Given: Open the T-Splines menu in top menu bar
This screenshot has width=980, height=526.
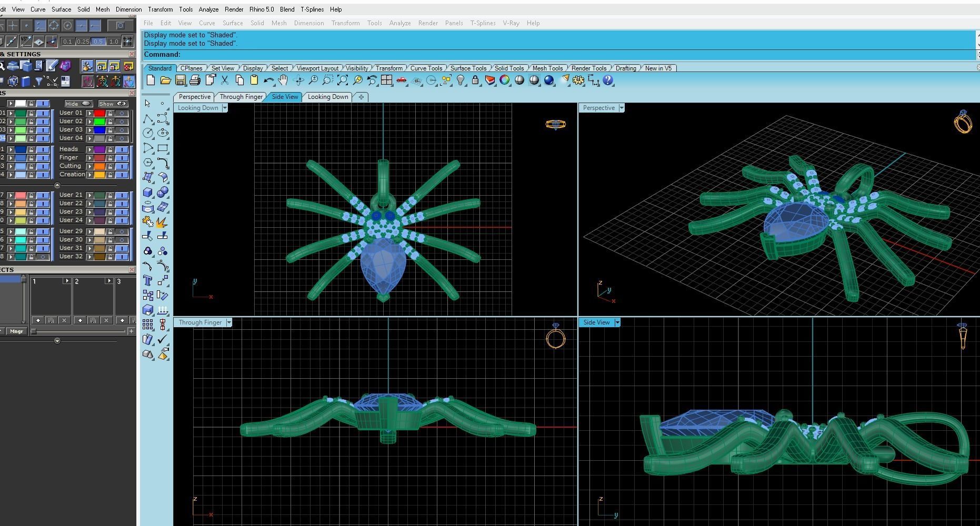Looking at the screenshot, I should pyautogui.click(x=312, y=9).
